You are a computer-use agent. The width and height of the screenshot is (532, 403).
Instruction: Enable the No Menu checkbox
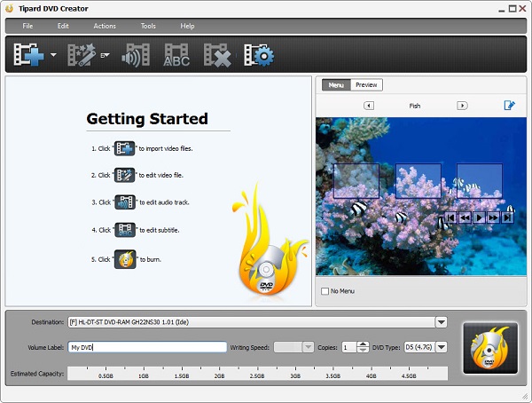(x=325, y=290)
